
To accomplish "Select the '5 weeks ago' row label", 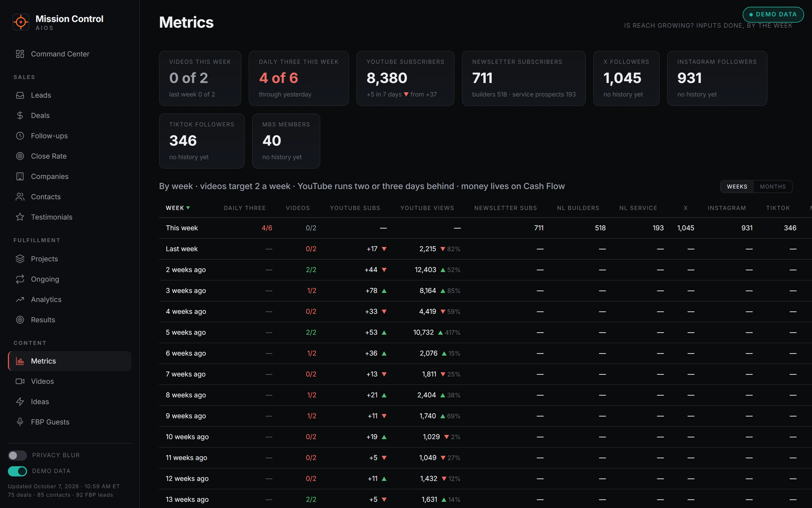I will pyautogui.click(x=186, y=333).
